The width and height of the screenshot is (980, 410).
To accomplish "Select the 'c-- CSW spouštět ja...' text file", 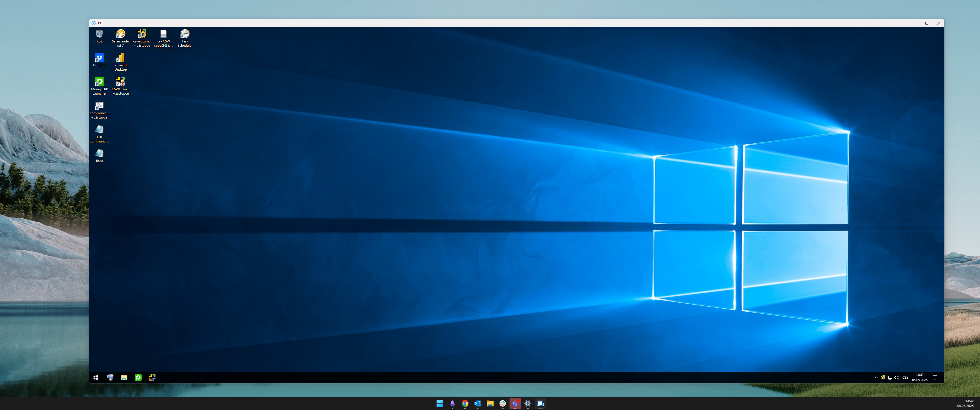I will click(x=164, y=38).
